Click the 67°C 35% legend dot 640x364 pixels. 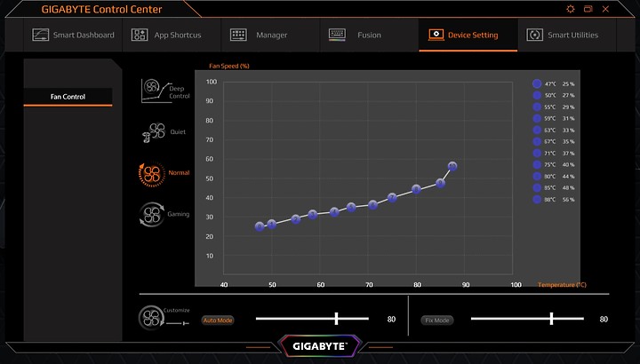point(537,141)
